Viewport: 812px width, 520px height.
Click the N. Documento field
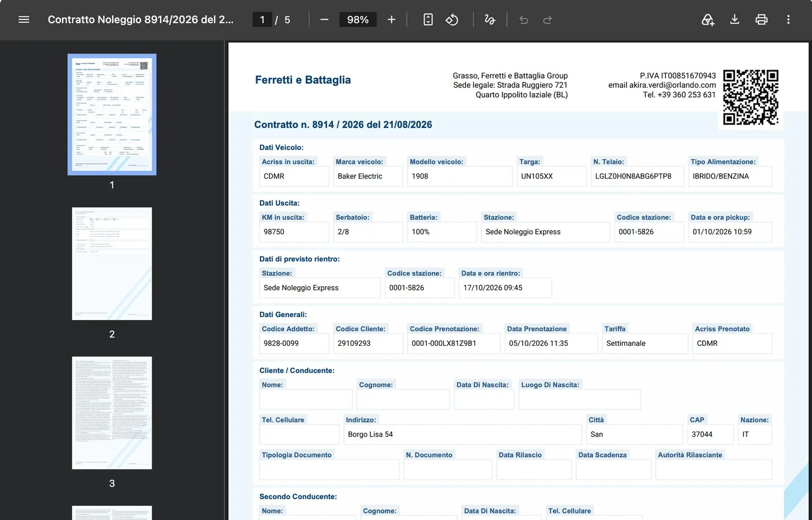448,469
